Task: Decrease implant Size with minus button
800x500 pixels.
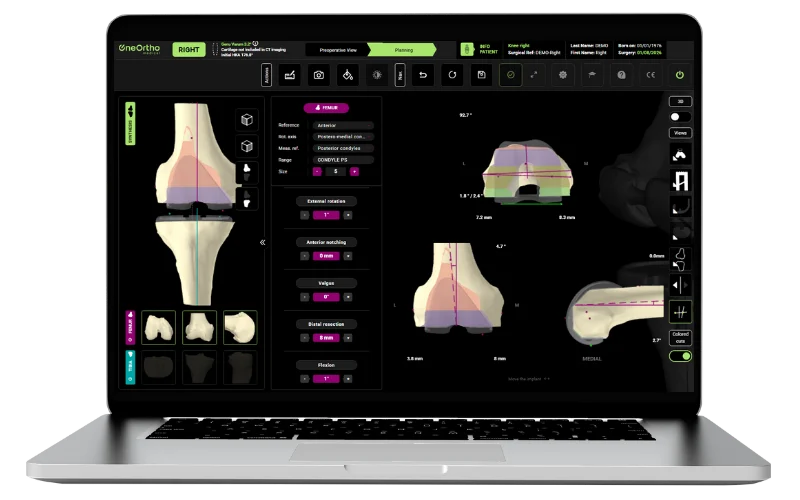Action: coord(317,171)
